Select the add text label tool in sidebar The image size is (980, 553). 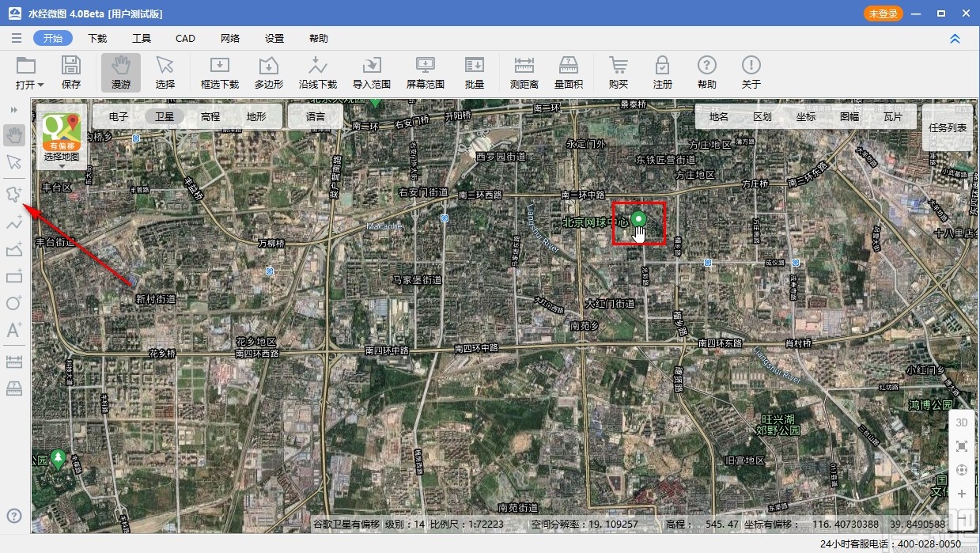click(14, 330)
